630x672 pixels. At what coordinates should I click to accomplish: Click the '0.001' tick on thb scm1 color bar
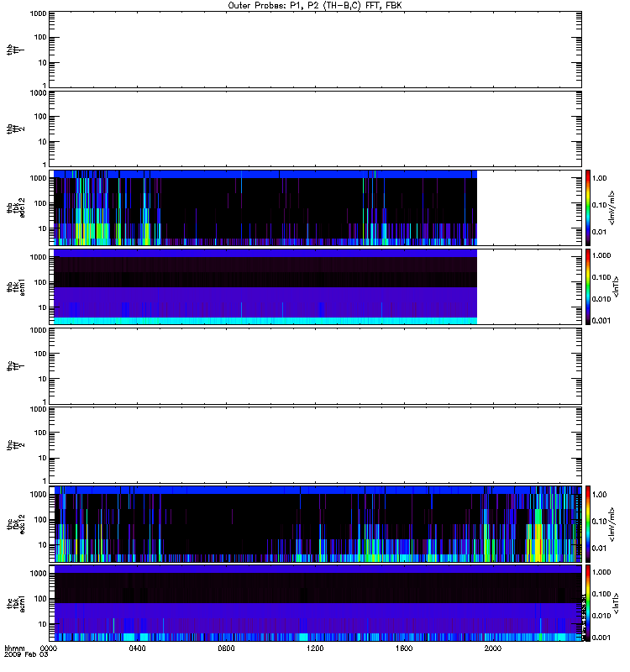pyautogui.click(x=601, y=321)
